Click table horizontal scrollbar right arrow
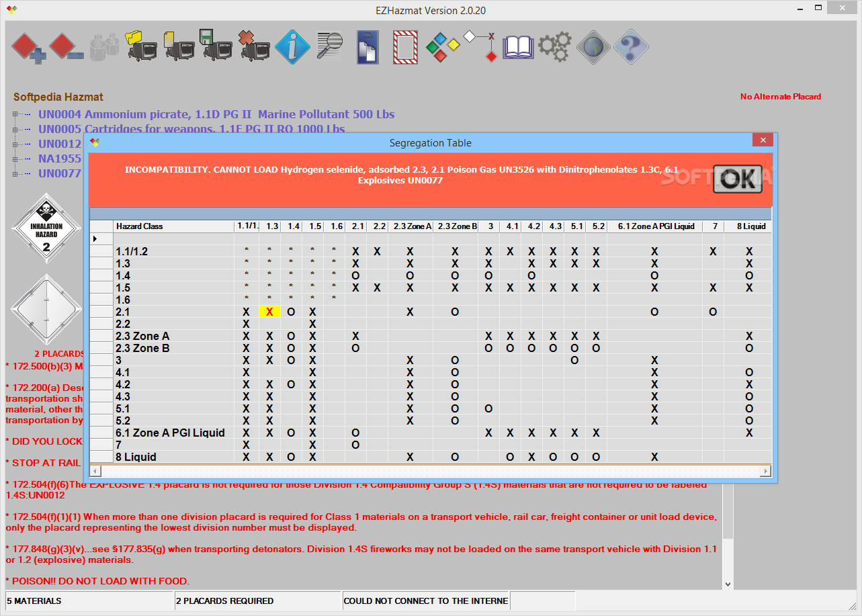This screenshot has height=616, width=862. [767, 471]
